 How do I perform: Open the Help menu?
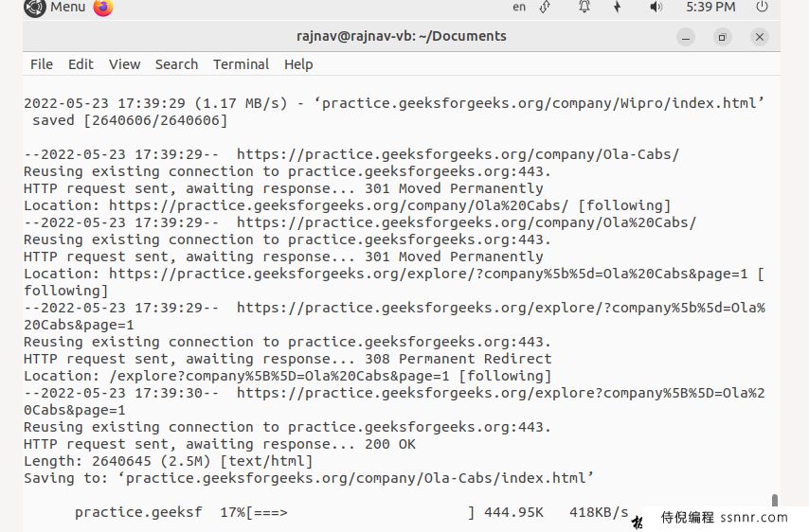coord(298,64)
